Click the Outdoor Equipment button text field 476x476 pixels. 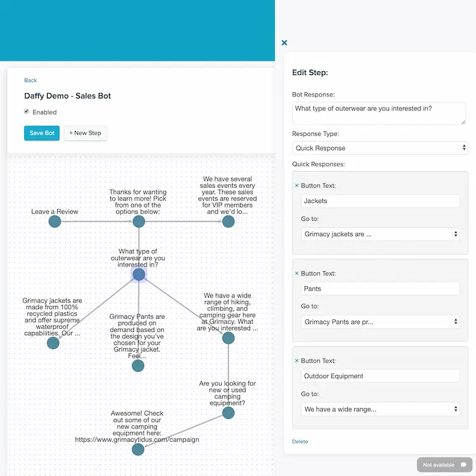tap(380, 376)
